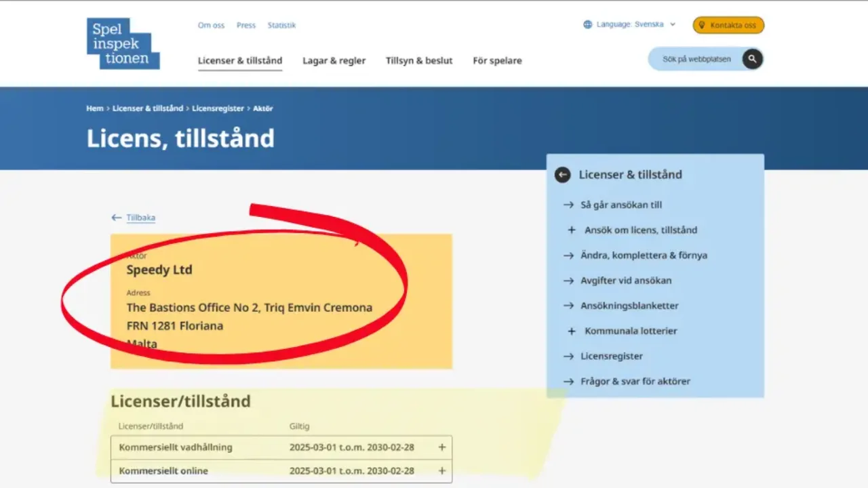The width and height of the screenshot is (868, 488).
Task: Click the Kontakta oss button
Action: [728, 25]
